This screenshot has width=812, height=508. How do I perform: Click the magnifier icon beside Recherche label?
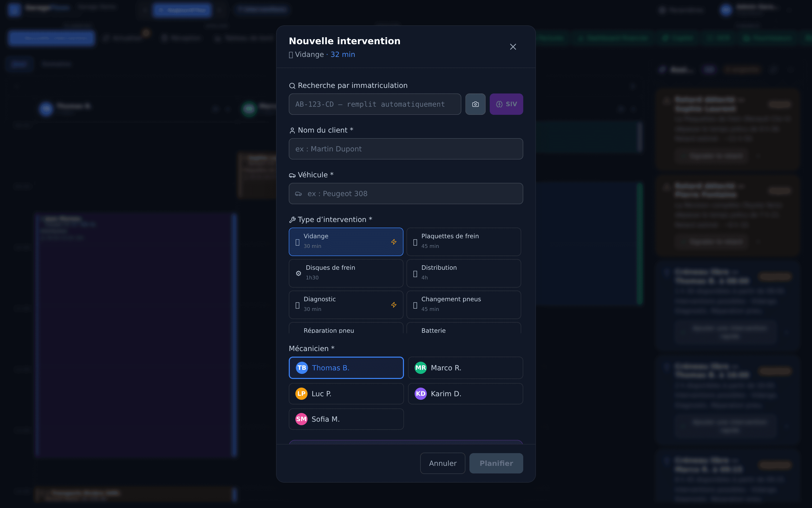(292, 86)
